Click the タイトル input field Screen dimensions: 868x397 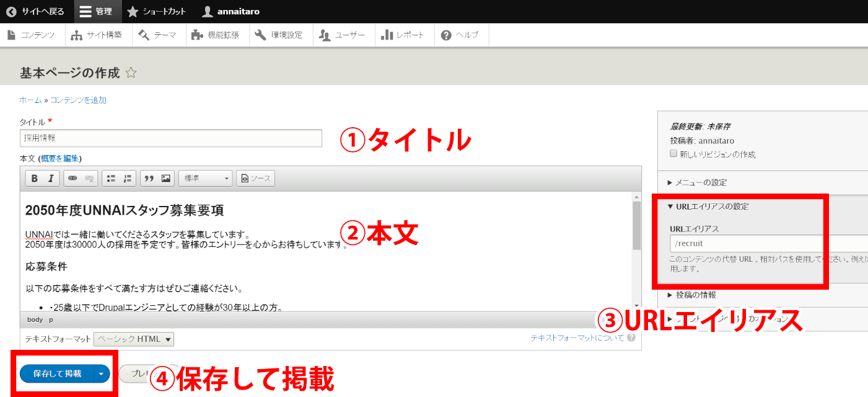point(171,138)
